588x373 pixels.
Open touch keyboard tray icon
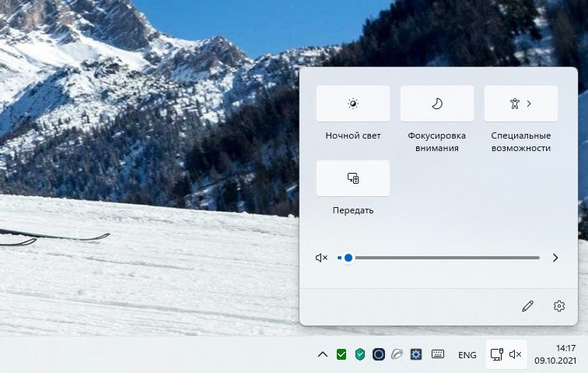click(x=438, y=354)
